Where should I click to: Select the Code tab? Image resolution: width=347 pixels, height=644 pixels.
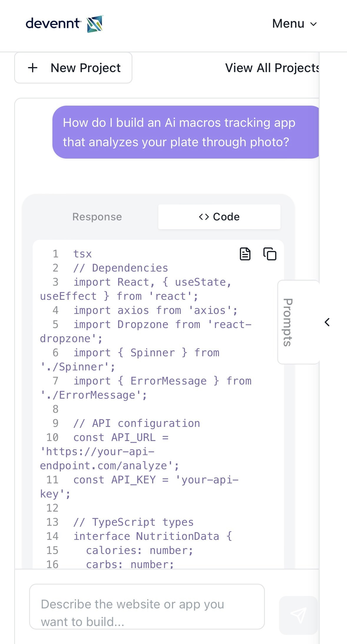219,217
